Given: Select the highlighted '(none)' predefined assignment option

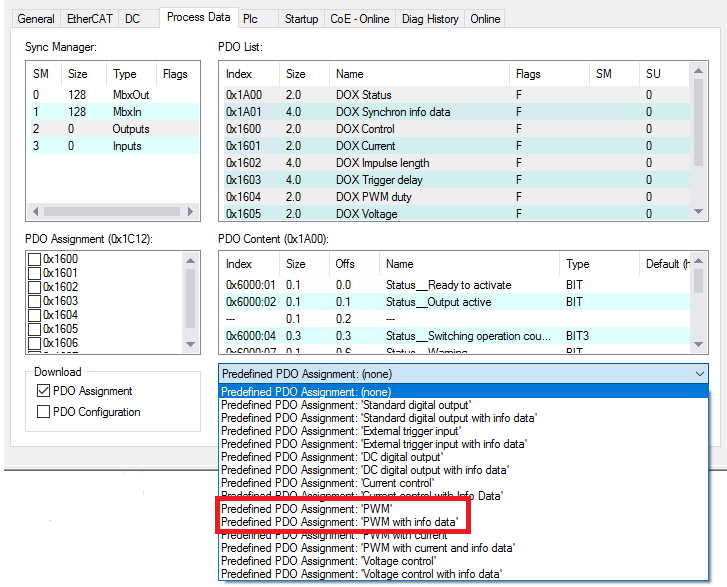Looking at the screenshot, I should 463,392.
